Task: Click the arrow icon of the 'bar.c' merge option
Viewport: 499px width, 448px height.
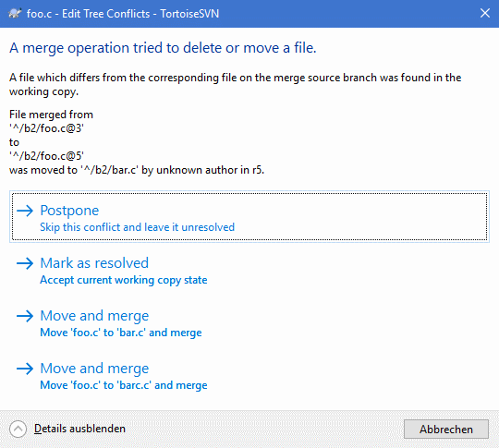Action: [25, 316]
